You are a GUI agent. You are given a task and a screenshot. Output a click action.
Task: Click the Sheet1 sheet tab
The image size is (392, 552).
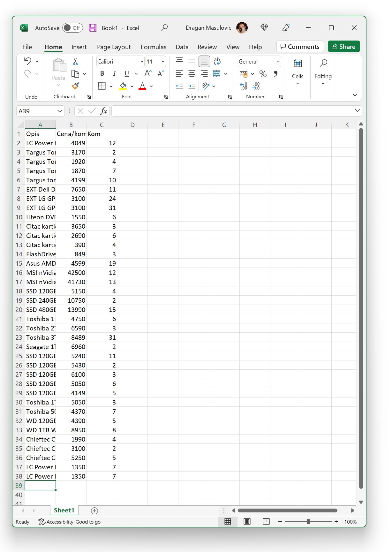coord(64,510)
